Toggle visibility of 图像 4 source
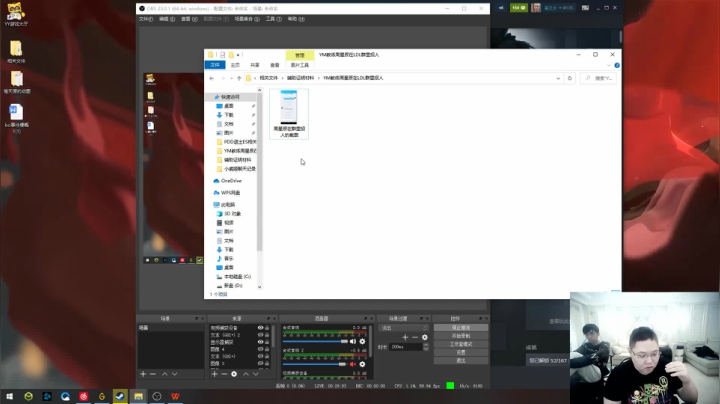 tap(260, 349)
